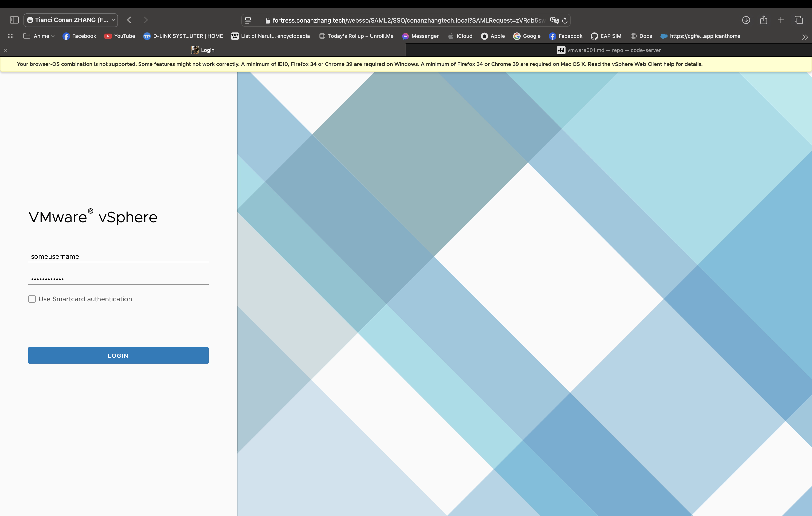This screenshot has width=812, height=516.
Task: Reload the current page
Action: 565,20
